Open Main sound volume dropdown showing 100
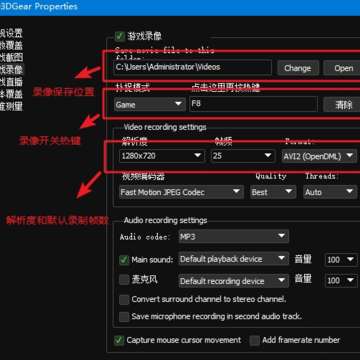The width and height of the screenshot is (360, 360). click(341, 260)
